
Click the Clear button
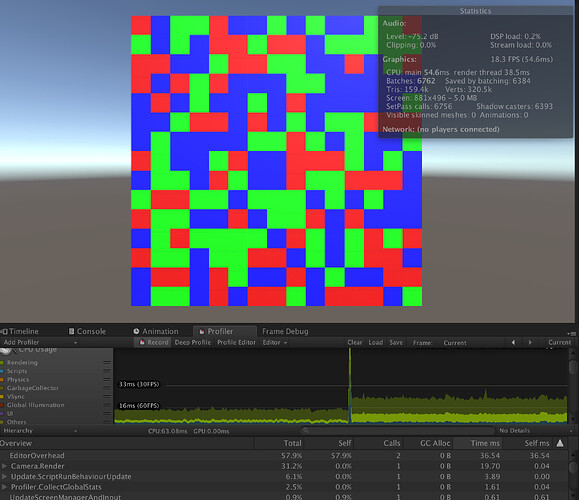(x=354, y=342)
